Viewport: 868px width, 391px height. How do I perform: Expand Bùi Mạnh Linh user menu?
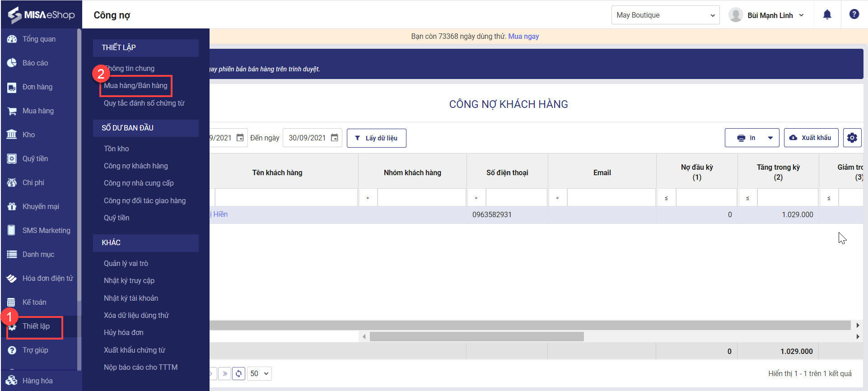768,15
